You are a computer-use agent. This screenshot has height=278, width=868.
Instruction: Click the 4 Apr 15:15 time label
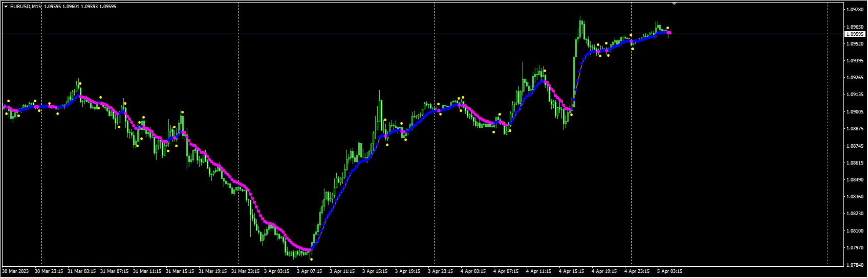(572, 271)
